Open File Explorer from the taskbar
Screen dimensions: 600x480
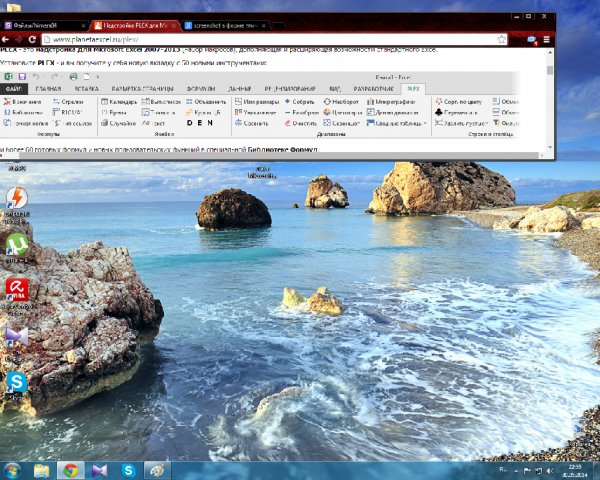[41, 471]
